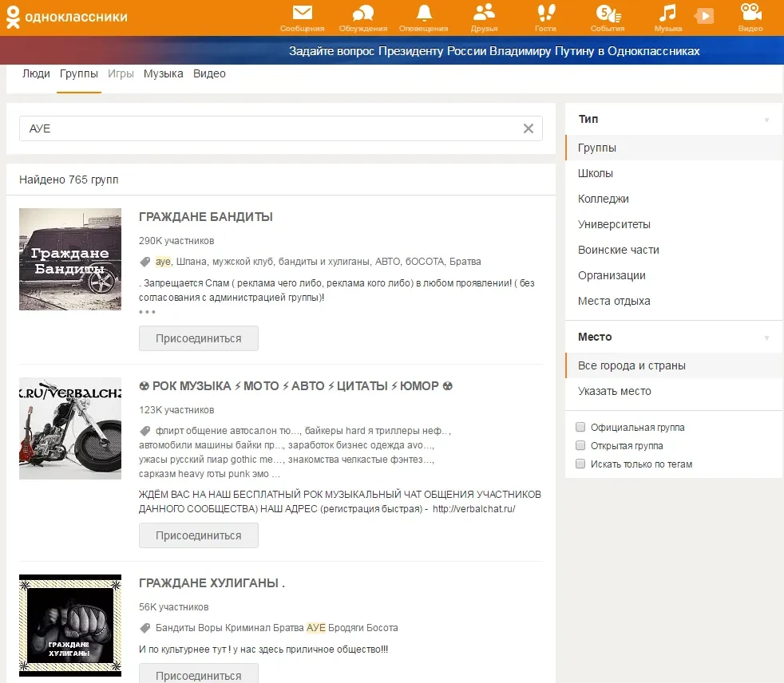The height and width of the screenshot is (683, 784).
Task: Enable the Официальная группа checkbox
Action: coord(580,428)
